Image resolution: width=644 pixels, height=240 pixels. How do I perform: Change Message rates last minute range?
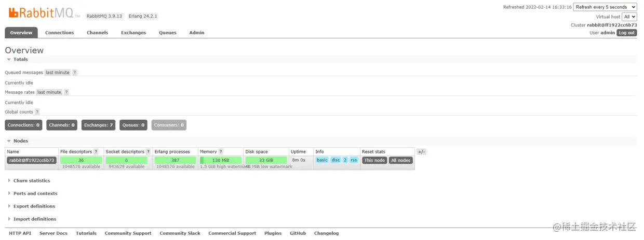(x=49, y=92)
